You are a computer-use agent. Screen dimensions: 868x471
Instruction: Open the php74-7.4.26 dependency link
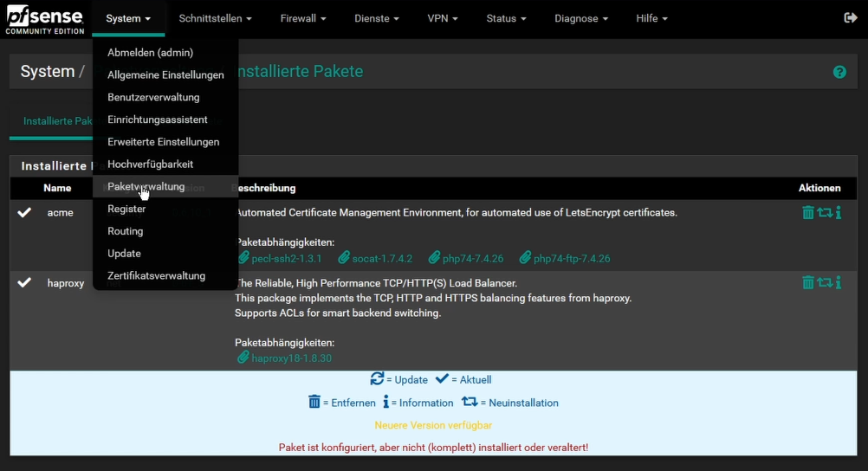473,259
